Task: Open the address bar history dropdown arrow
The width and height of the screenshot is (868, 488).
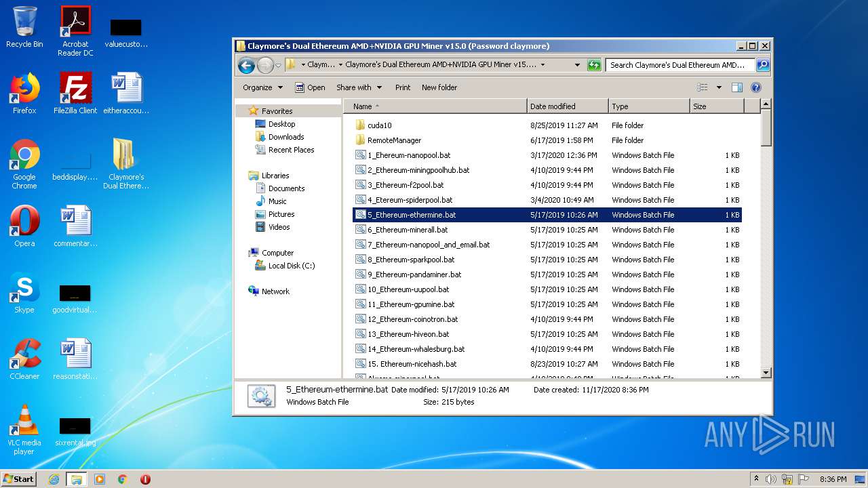Action: point(577,65)
